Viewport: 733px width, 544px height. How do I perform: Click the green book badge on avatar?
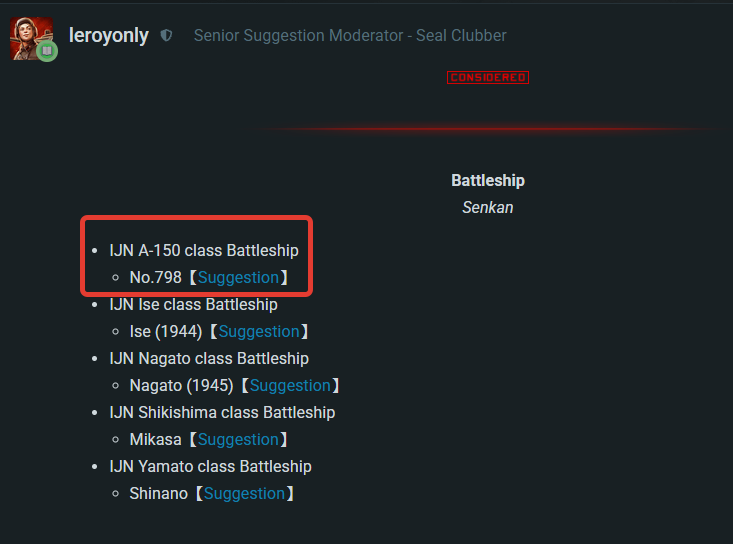(x=47, y=51)
